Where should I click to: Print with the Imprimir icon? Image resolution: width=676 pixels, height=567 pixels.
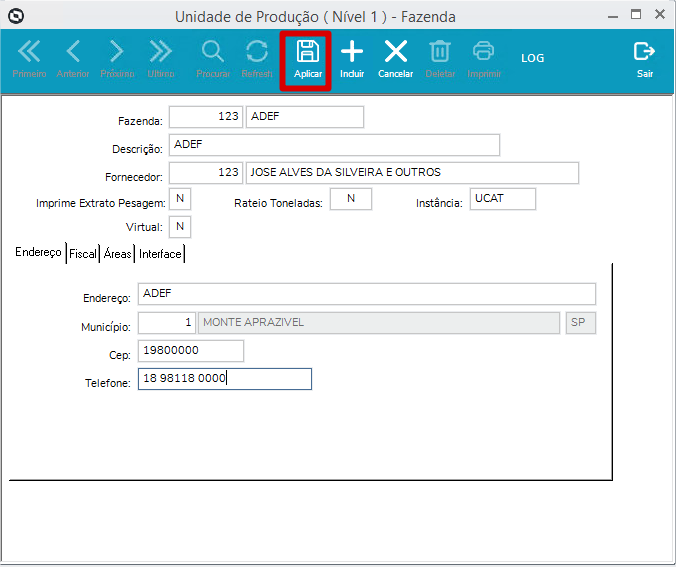[x=484, y=59]
